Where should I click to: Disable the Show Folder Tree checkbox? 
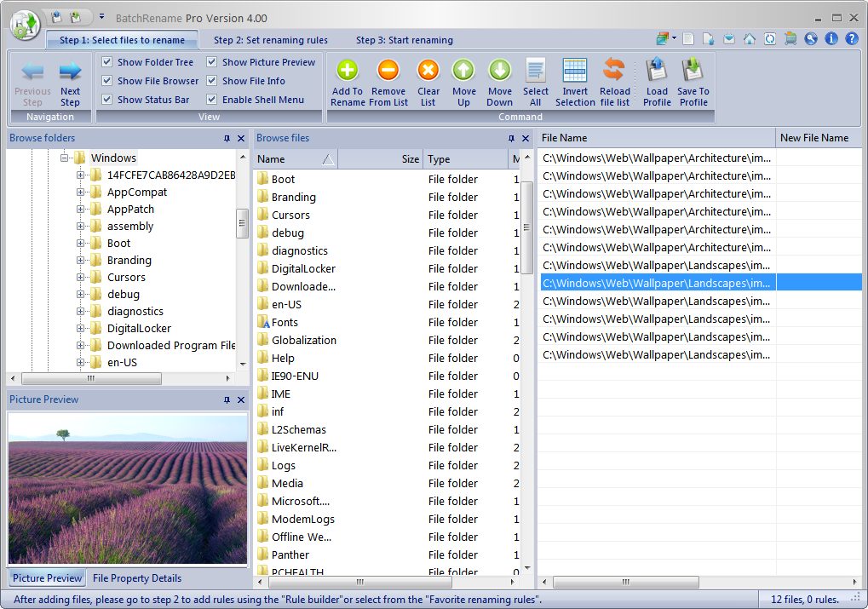point(106,61)
